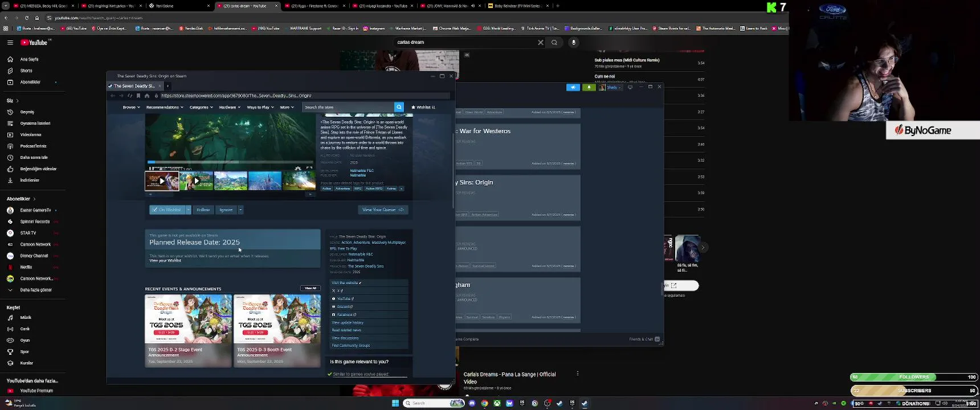Reload the Steam store page
980x410 pixels.
[130, 96]
